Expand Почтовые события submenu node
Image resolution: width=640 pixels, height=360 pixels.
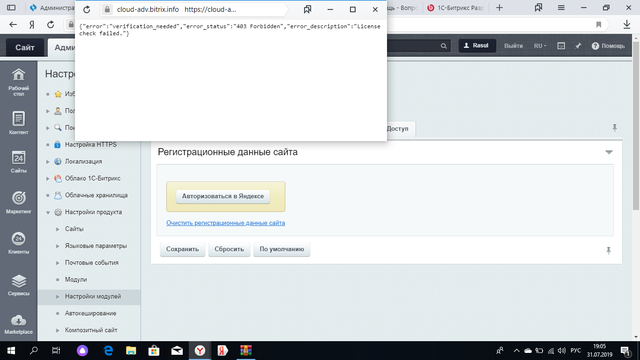[x=58, y=263]
